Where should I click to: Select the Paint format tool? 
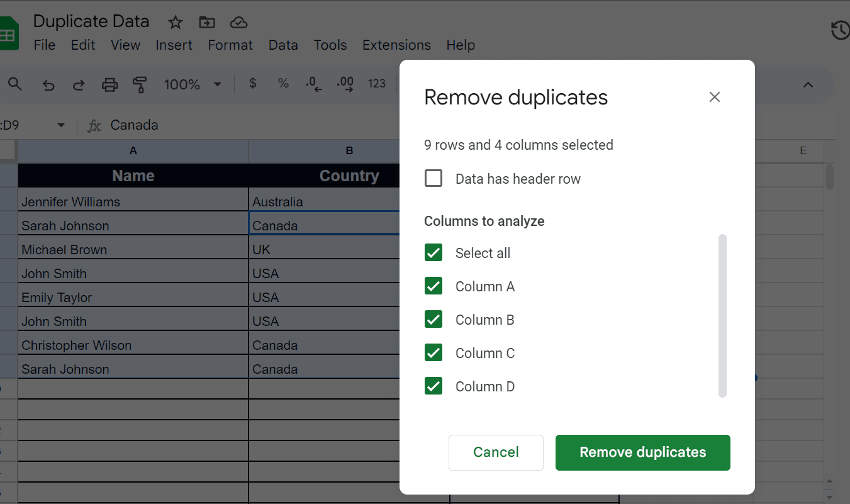[140, 84]
